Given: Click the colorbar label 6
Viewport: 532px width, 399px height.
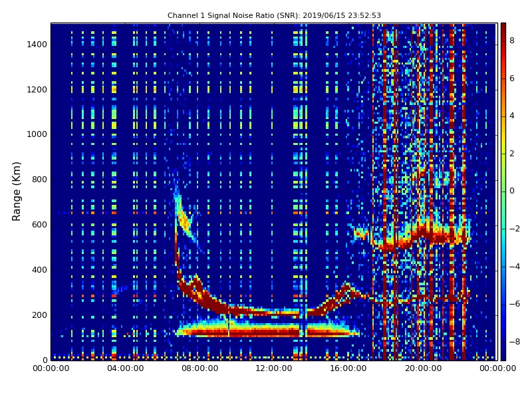Looking at the screenshot, I should [512, 78].
